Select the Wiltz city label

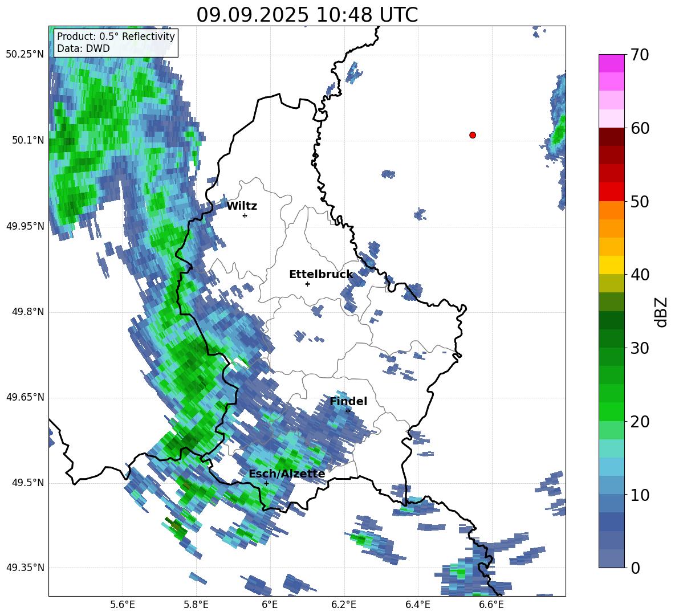point(242,206)
